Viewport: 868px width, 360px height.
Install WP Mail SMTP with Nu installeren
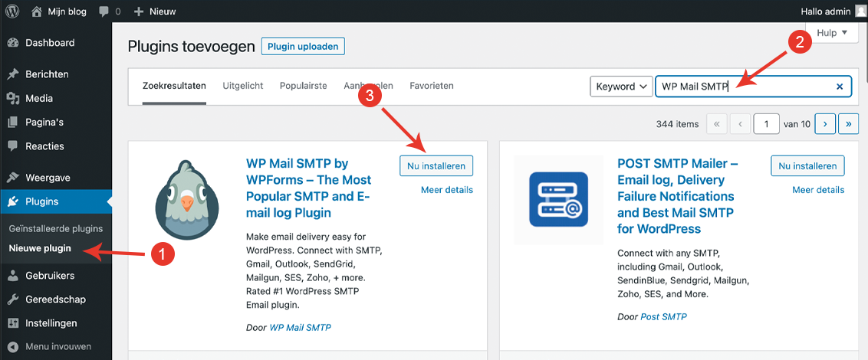[436, 166]
